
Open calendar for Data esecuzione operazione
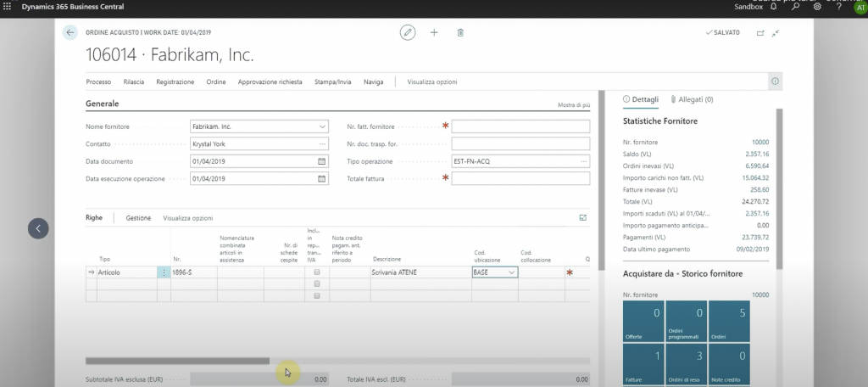click(321, 178)
